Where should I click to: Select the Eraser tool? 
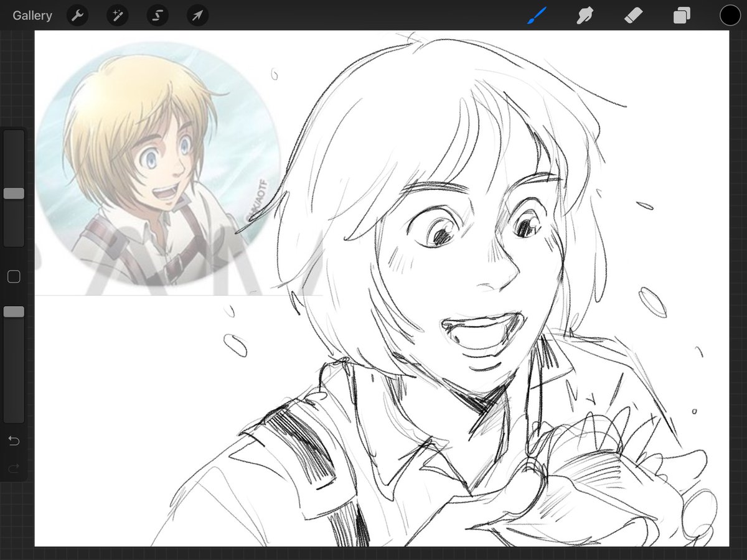click(x=634, y=15)
